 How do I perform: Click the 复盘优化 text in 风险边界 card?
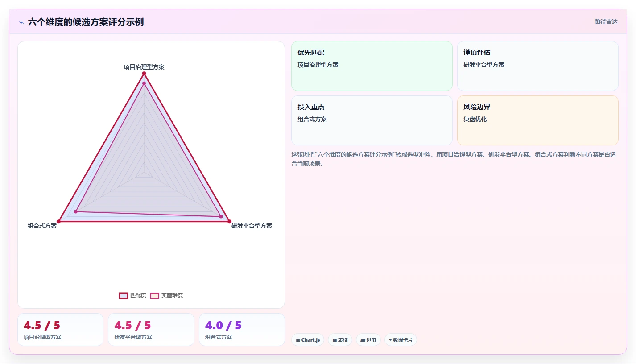475,119
